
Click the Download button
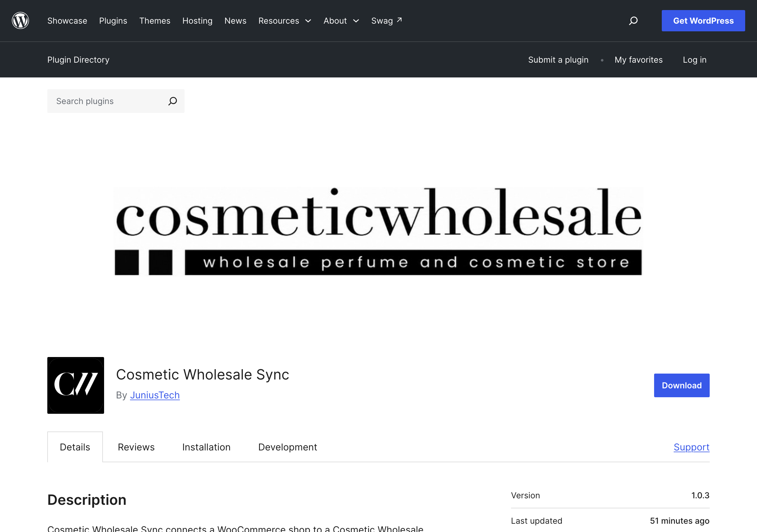click(x=682, y=385)
